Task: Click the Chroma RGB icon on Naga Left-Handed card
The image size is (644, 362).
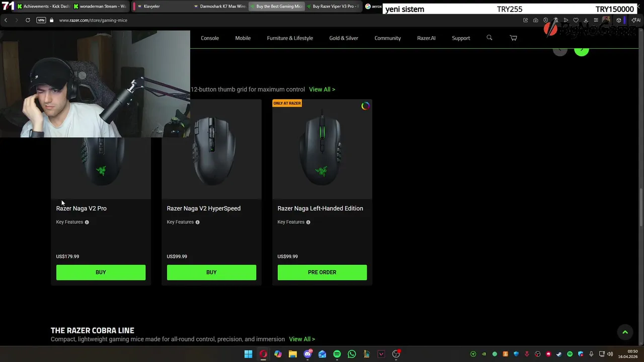Action: tap(365, 106)
